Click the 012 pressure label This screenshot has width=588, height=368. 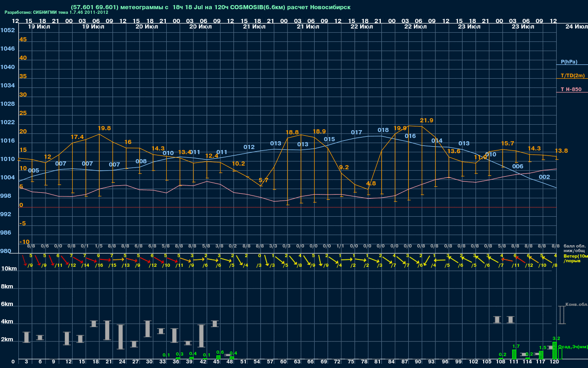click(249, 148)
